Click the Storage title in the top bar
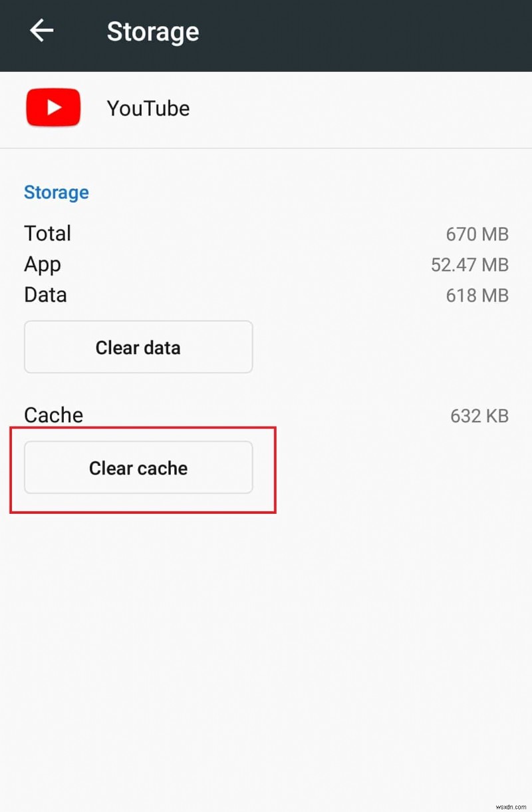 tap(152, 32)
